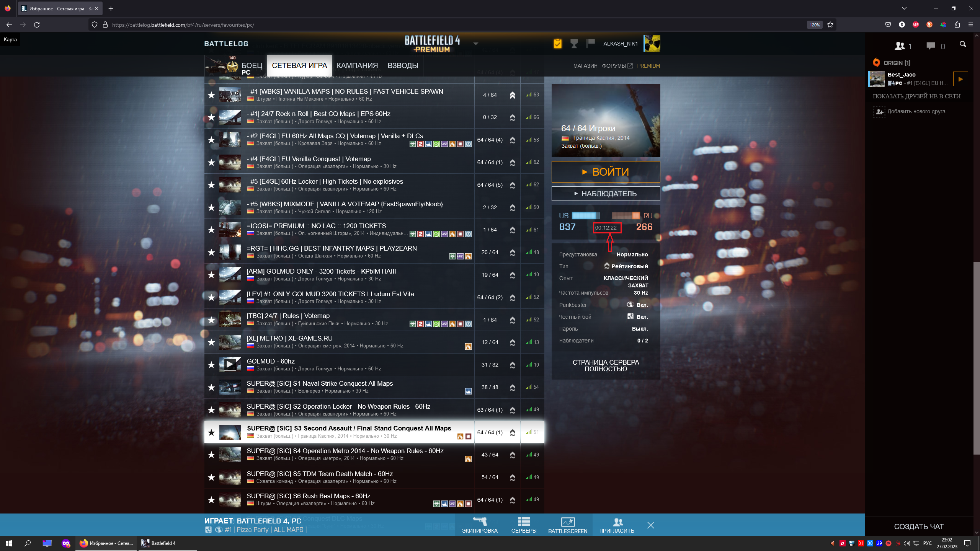Open Battlescreen from the bottom bar
The height and width of the screenshot is (551, 980).
568,525
